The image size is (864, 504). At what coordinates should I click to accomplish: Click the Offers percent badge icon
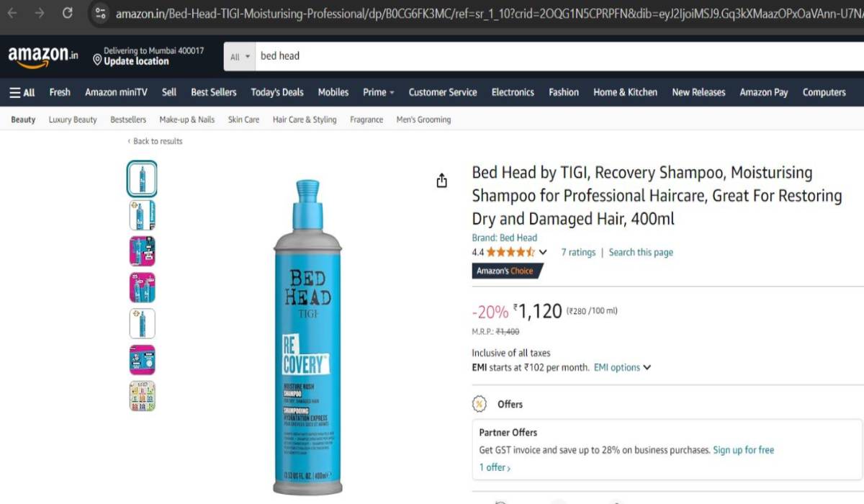[480, 404]
